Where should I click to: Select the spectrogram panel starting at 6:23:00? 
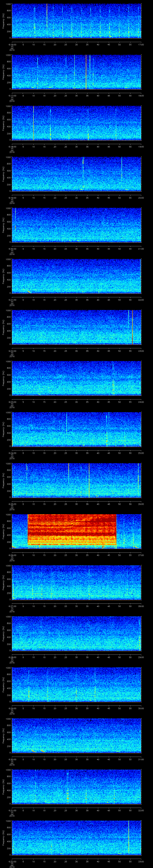pos(76,378)
